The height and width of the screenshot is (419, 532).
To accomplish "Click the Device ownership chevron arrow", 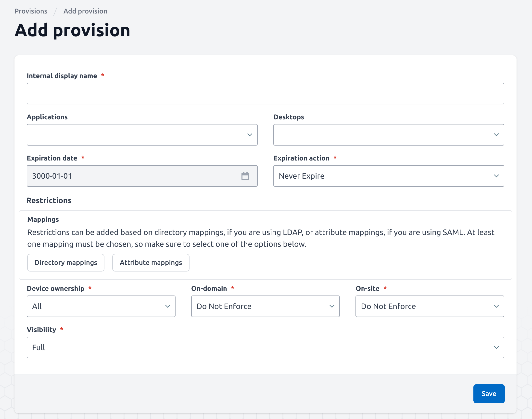I will 168,306.
